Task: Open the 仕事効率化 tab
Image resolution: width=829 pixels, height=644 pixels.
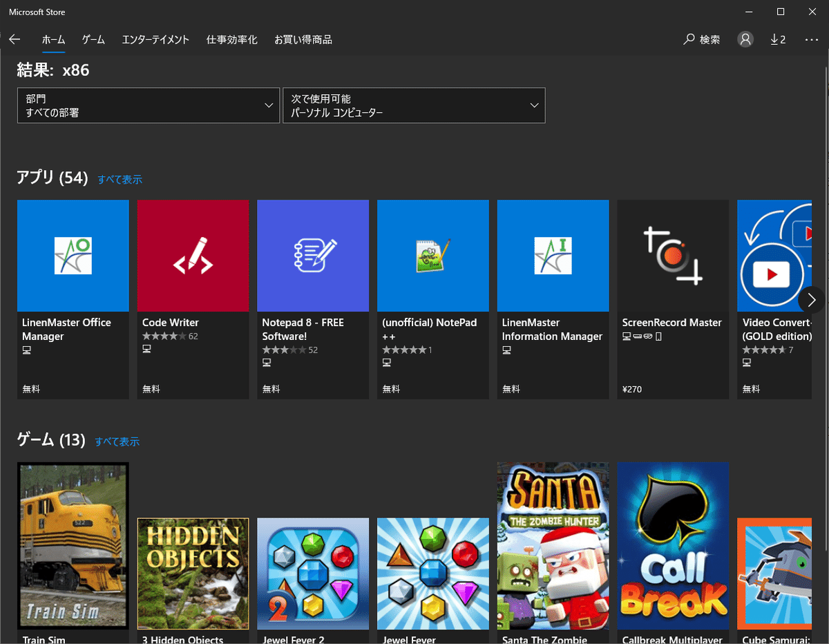Action: (x=232, y=39)
